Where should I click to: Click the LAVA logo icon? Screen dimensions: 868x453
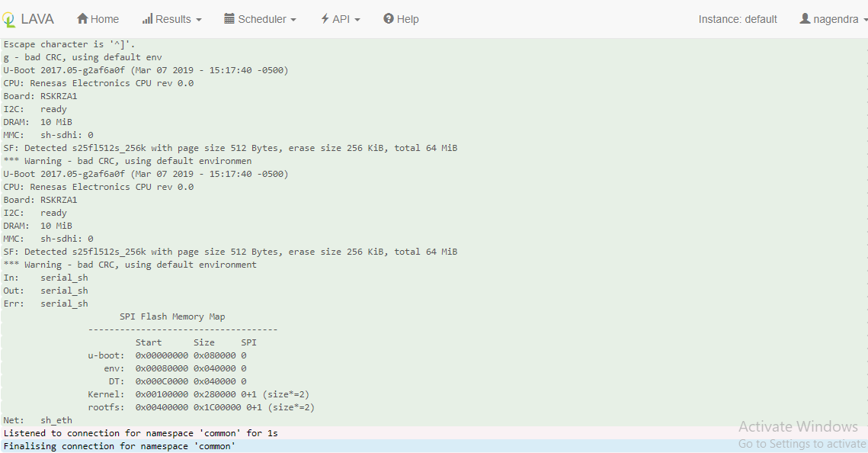[8, 20]
